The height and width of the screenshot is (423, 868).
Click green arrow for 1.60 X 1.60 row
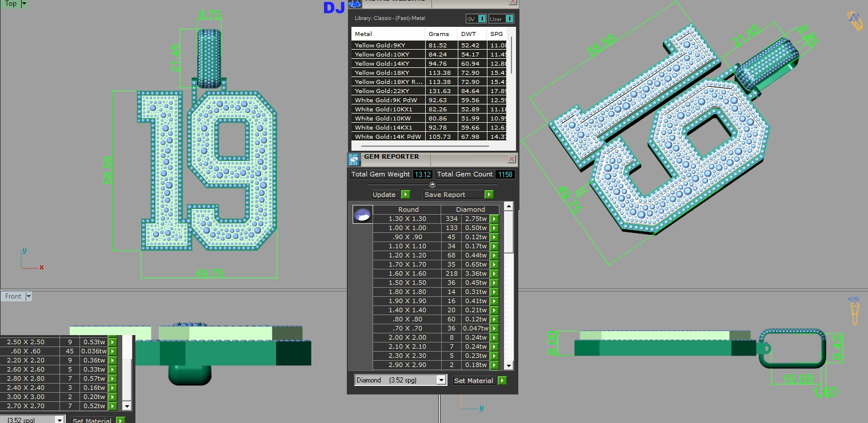(494, 273)
